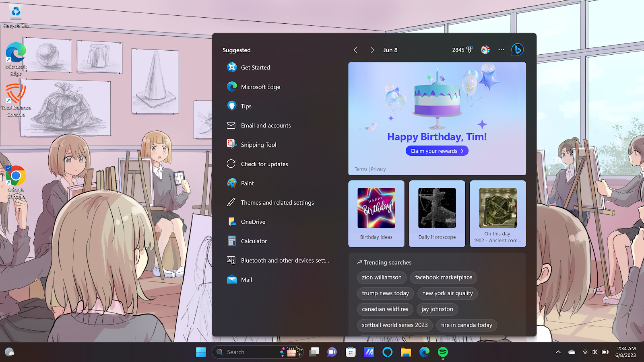Show hidden system tray icons
644x362 pixels.
click(558, 352)
